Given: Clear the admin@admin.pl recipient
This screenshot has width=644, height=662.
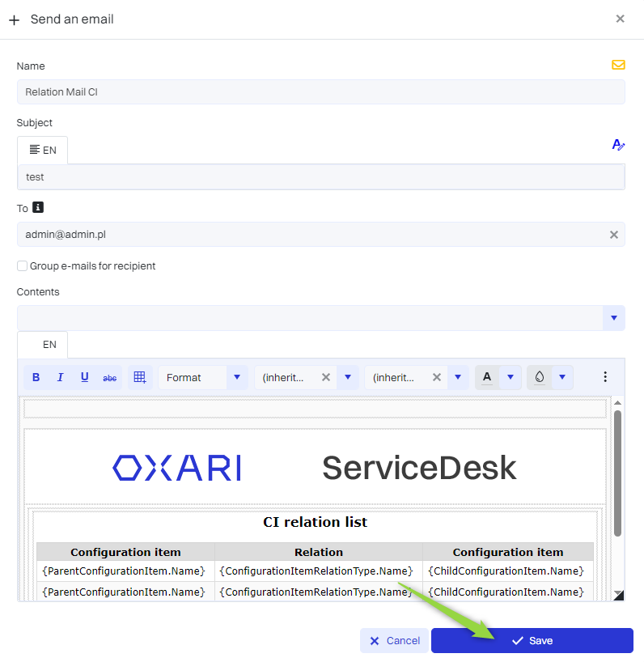Looking at the screenshot, I should pyautogui.click(x=613, y=235).
